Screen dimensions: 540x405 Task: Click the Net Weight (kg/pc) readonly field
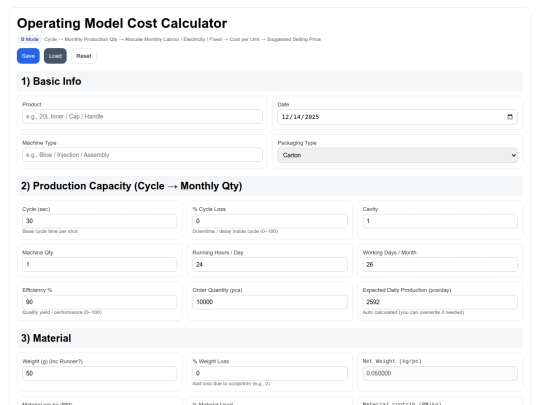point(440,373)
